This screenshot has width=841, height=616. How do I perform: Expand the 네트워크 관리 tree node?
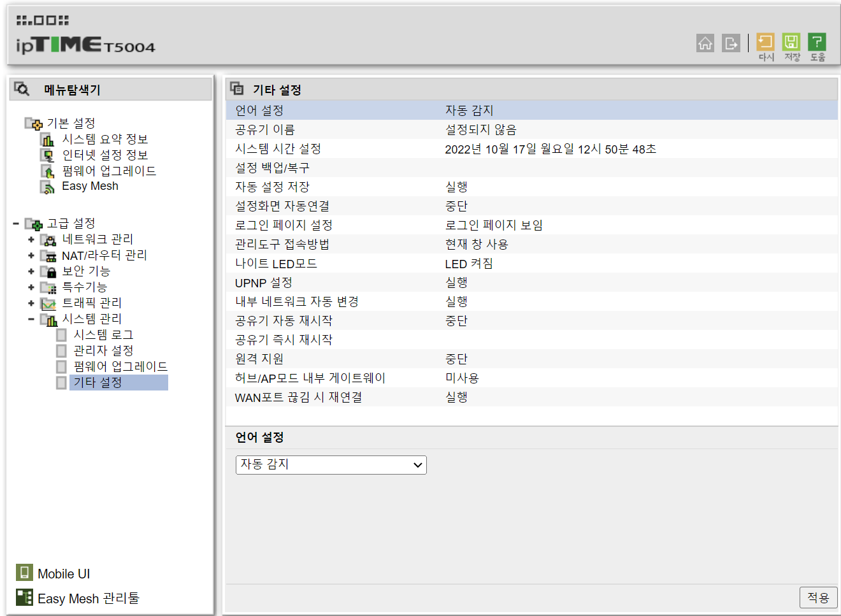[31, 240]
